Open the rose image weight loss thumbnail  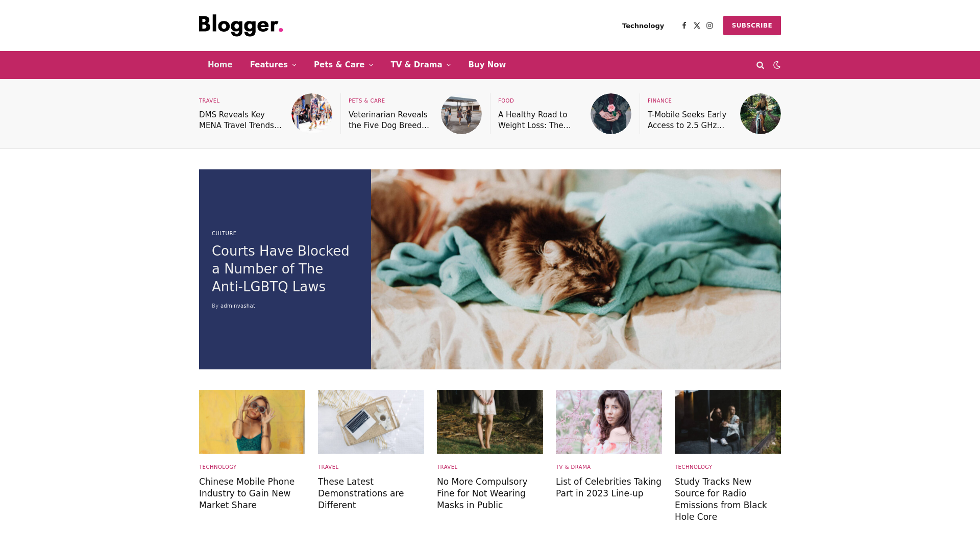(611, 114)
